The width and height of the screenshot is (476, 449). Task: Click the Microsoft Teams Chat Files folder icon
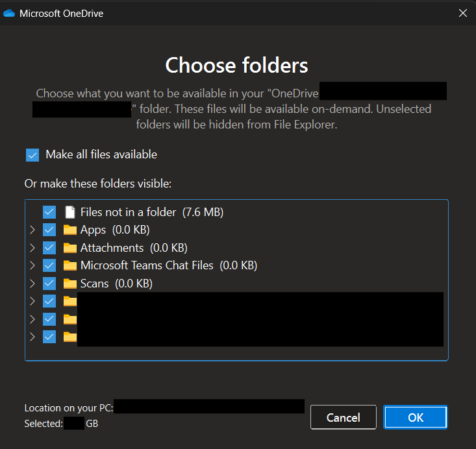[70, 265]
